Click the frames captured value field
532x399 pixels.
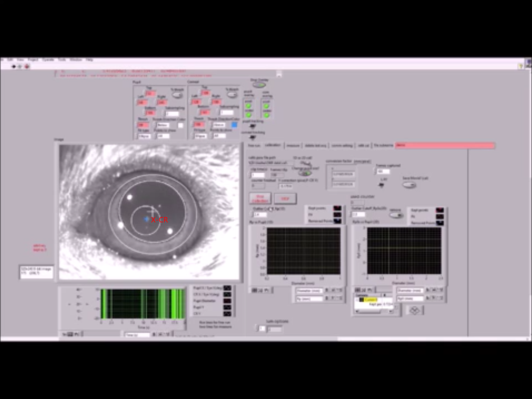click(x=383, y=172)
